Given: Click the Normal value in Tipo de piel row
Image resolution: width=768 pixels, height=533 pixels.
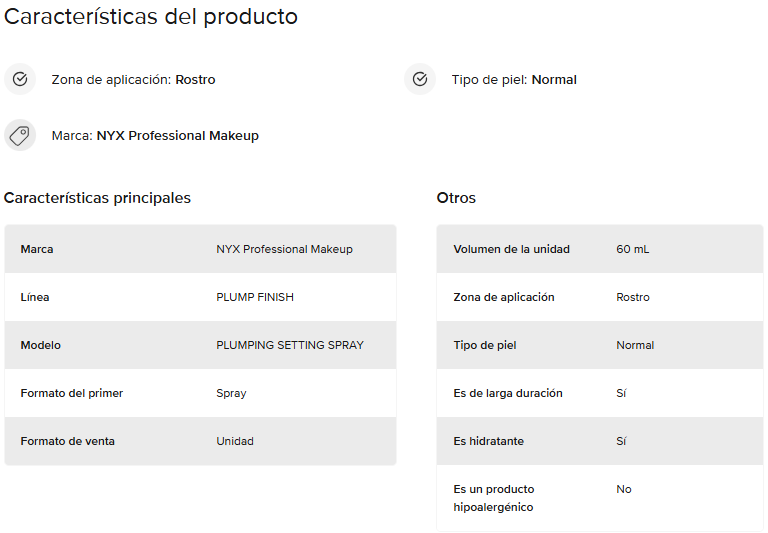Looking at the screenshot, I should click(x=635, y=345).
